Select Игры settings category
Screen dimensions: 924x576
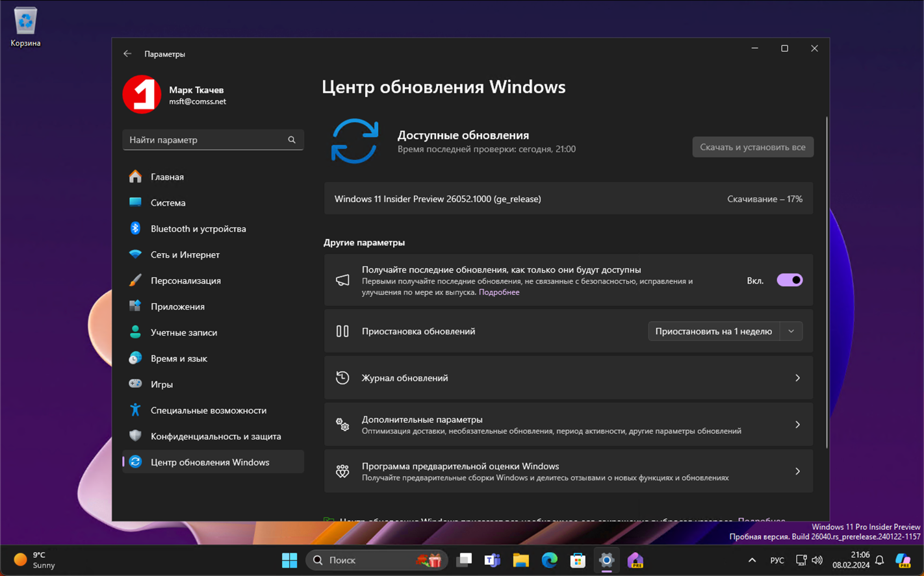pyautogui.click(x=162, y=384)
